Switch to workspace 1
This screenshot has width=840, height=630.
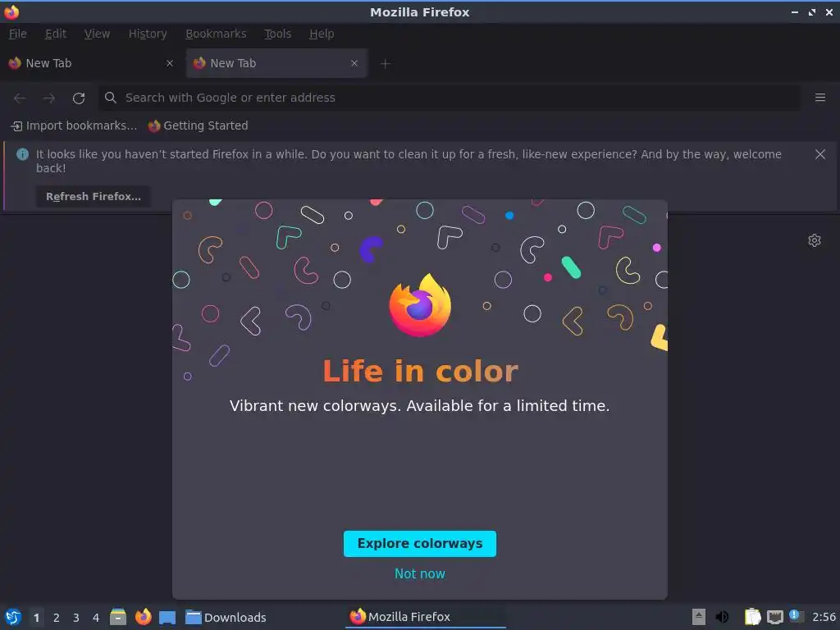(36, 618)
